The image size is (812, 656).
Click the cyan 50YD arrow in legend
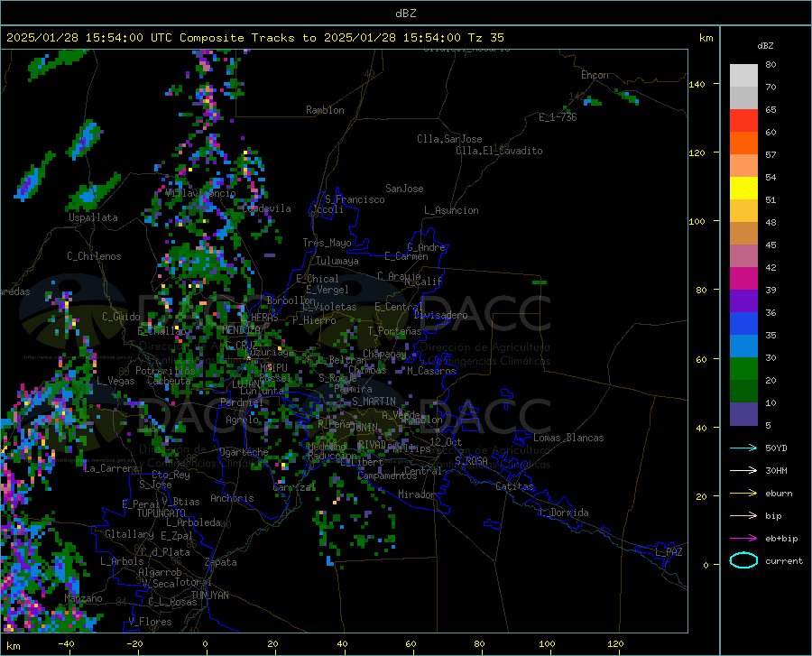743,448
